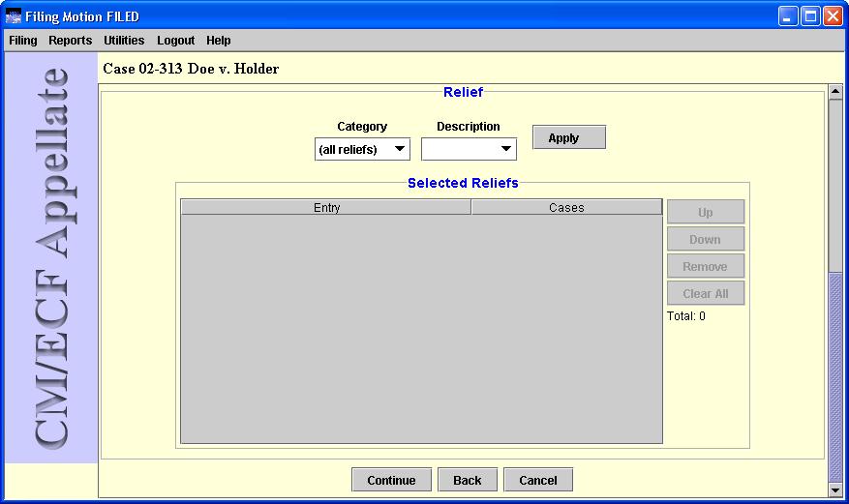This screenshot has width=849, height=504.
Task: Click the 'Total: 0' text
Action: 686,316
